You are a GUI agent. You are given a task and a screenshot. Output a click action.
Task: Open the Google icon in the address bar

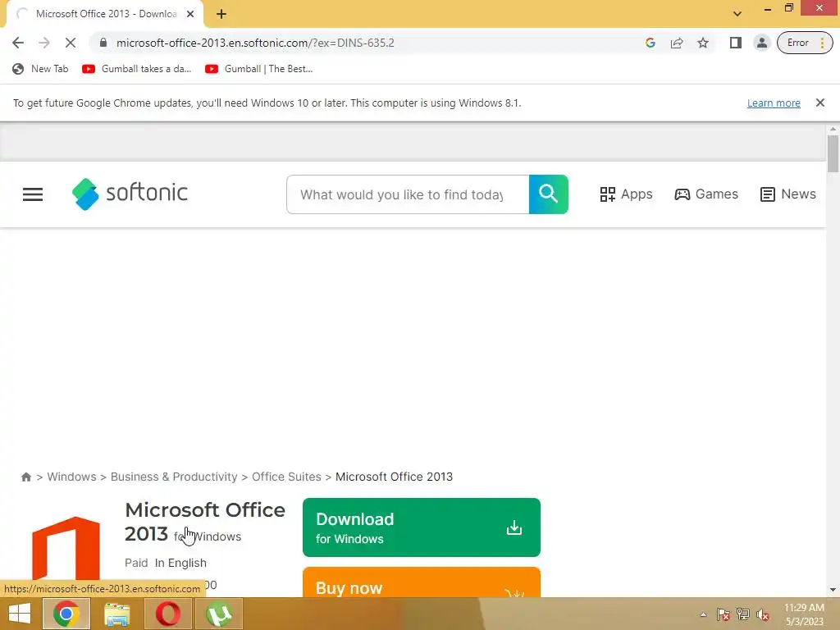pyautogui.click(x=651, y=43)
